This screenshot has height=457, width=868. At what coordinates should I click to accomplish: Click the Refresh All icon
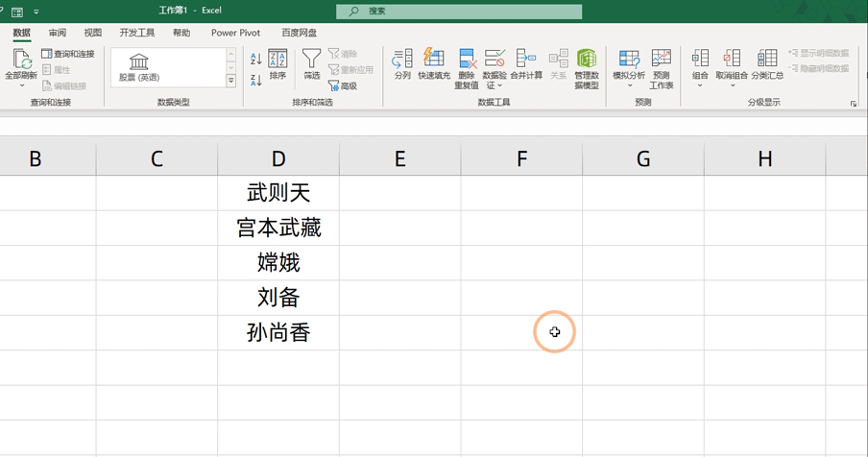pos(21,59)
